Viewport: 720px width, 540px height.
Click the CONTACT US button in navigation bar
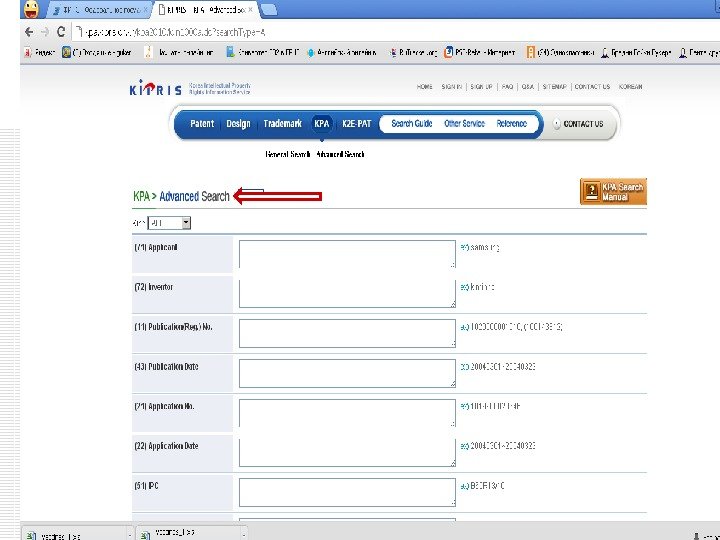pyautogui.click(x=579, y=124)
